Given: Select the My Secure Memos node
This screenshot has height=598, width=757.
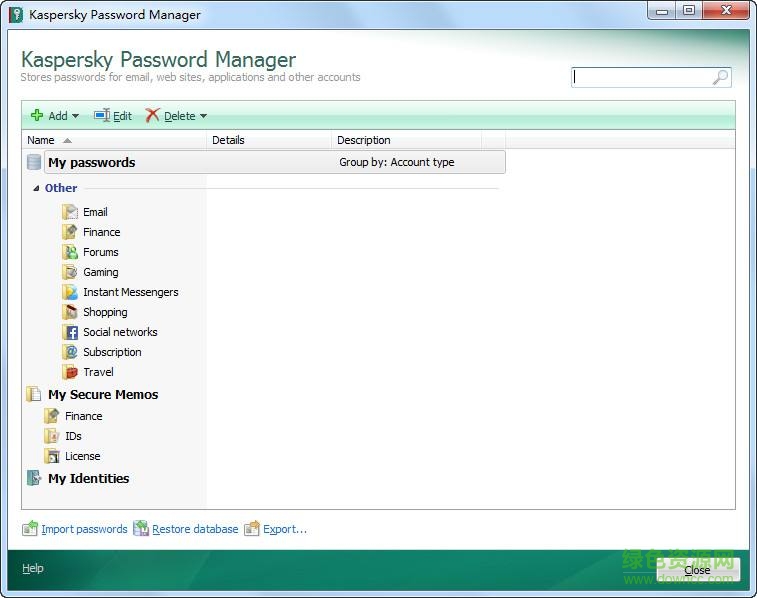Looking at the screenshot, I should (x=103, y=395).
